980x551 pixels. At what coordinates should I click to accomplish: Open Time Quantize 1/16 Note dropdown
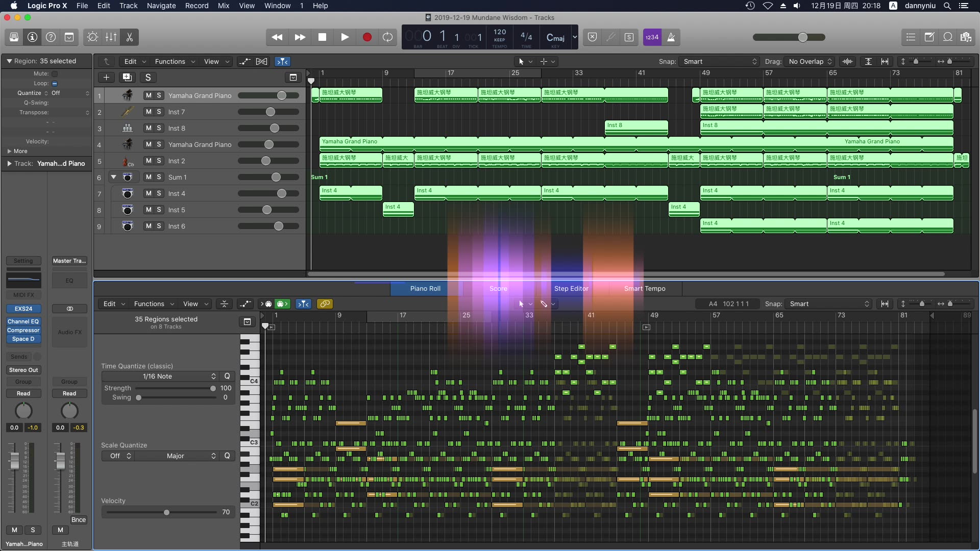(160, 376)
